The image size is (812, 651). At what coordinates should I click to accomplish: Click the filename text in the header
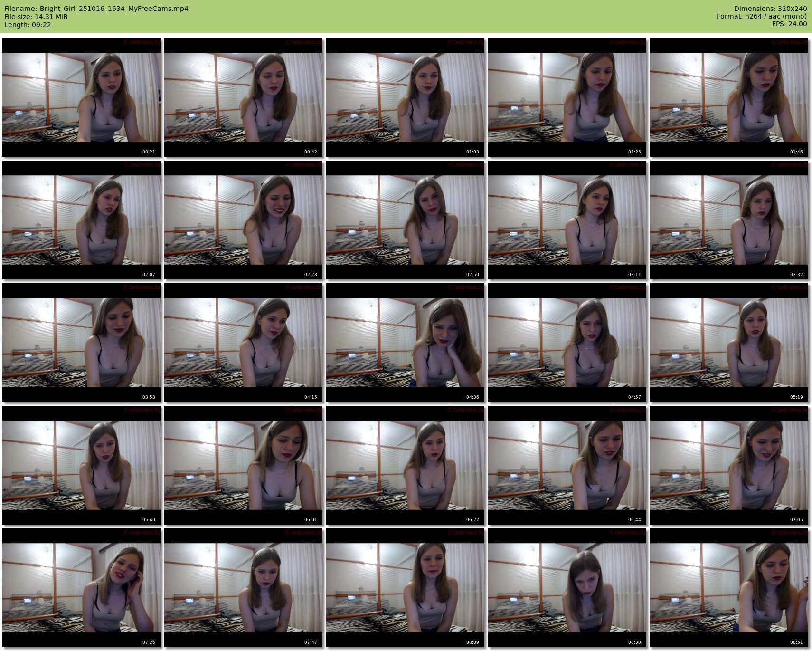[96, 9]
